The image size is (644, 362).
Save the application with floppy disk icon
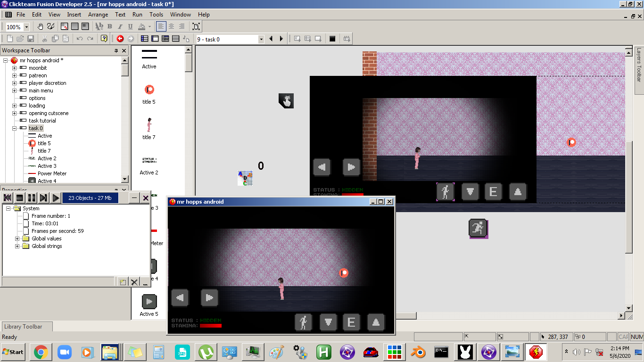(x=31, y=39)
